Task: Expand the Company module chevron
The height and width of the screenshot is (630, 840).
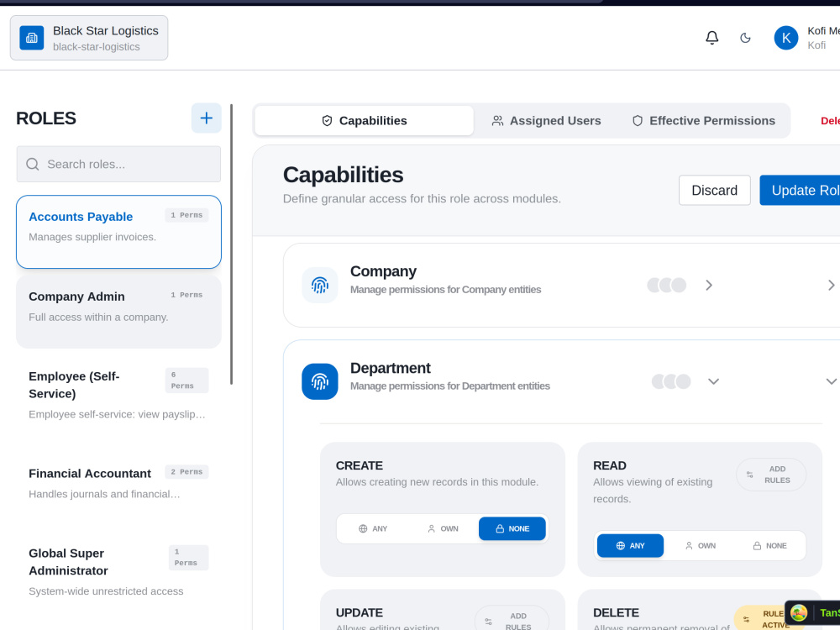Action: 709,285
